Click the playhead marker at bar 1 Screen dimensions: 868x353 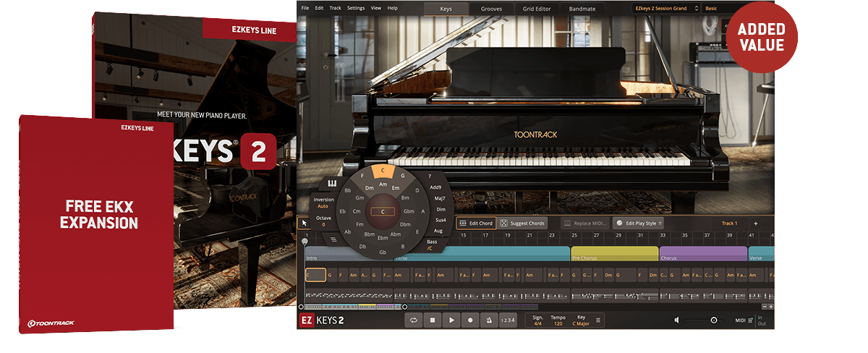(305, 241)
